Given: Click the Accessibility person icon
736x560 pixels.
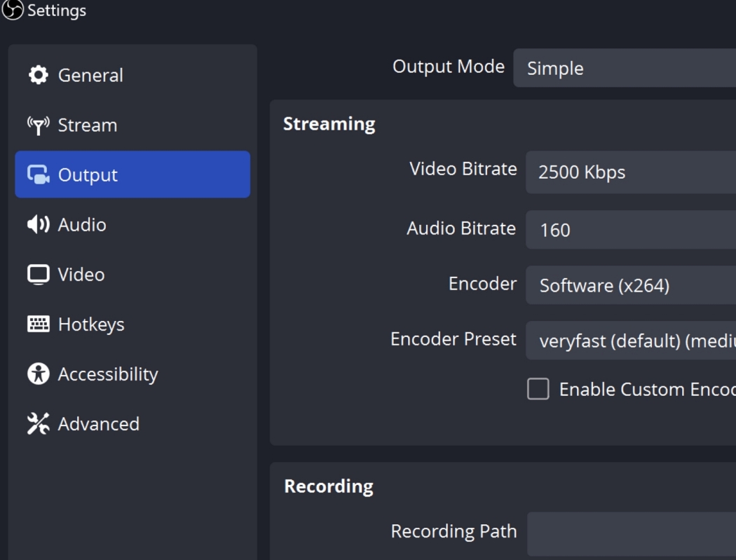Looking at the screenshot, I should click(x=38, y=374).
